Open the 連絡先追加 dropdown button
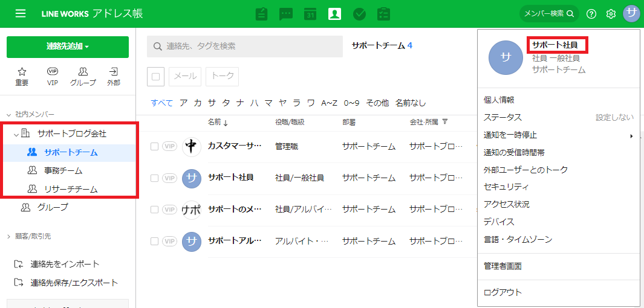Screen dimensions: 644x308 click(68, 47)
